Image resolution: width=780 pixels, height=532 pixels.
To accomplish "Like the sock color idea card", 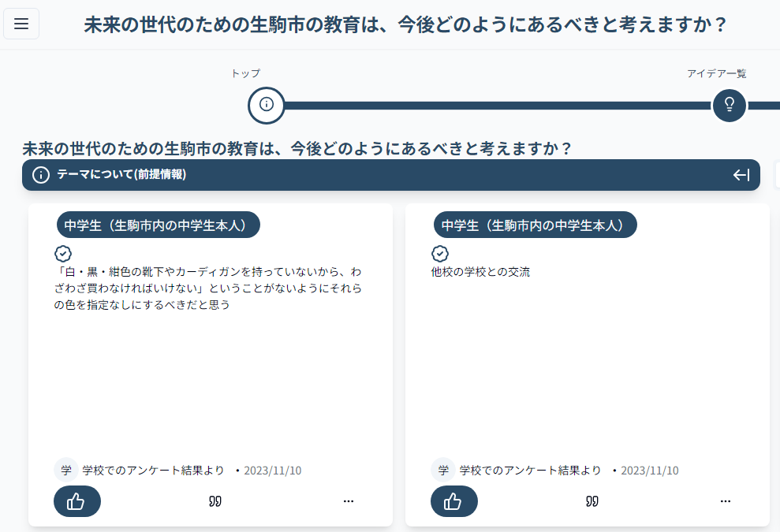I will (x=77, y=501).
